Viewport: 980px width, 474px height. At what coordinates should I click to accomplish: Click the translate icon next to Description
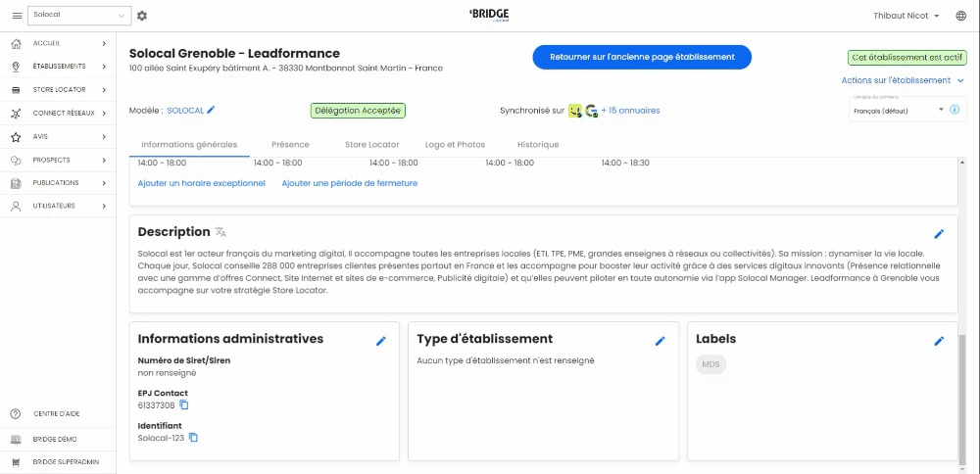click(220, 232)
